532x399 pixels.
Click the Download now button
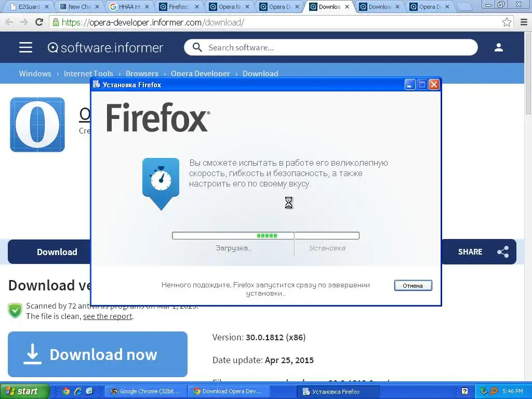click(98, 354)
